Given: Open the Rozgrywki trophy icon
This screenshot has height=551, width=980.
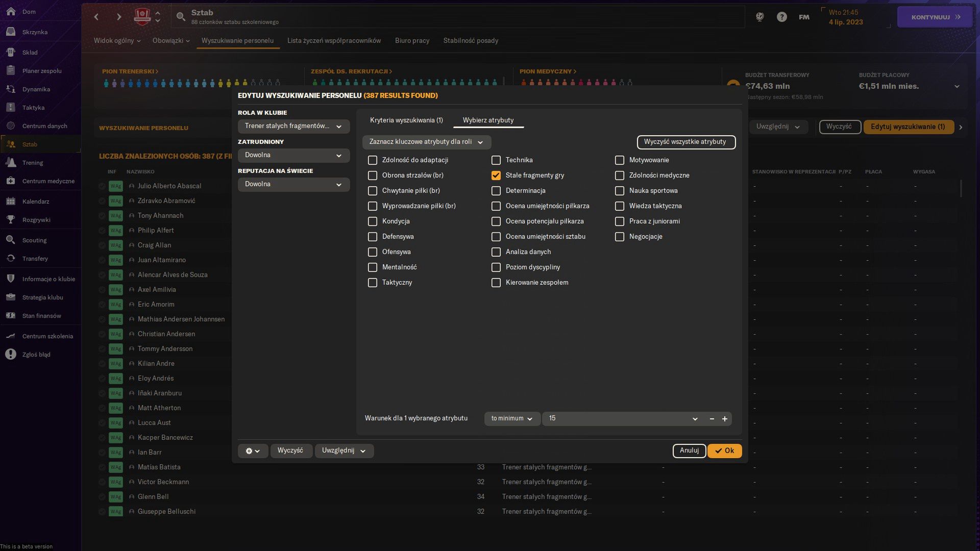Looking at the screenshot, I should pos(11,220).
